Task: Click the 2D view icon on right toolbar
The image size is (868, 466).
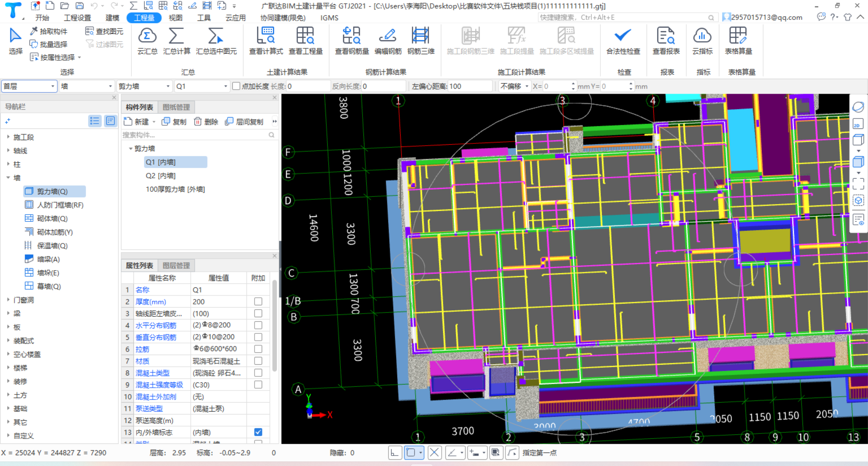Action: coord(858,124)
